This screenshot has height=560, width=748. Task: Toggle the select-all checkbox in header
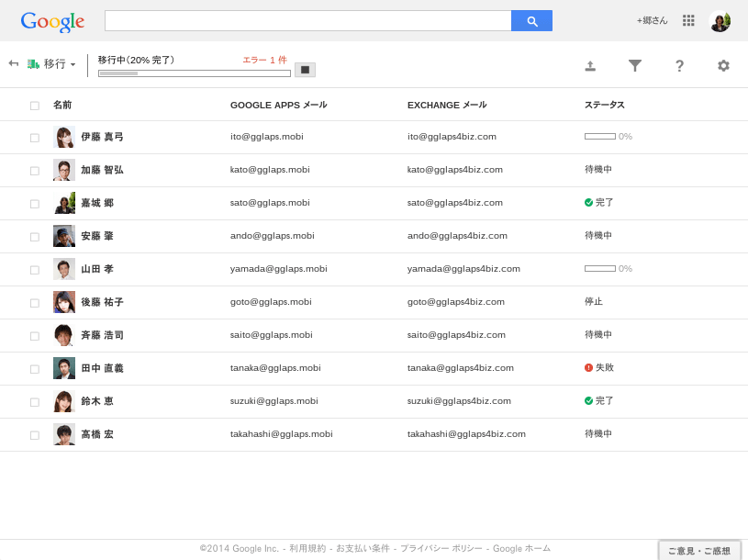tap(35, 106)
